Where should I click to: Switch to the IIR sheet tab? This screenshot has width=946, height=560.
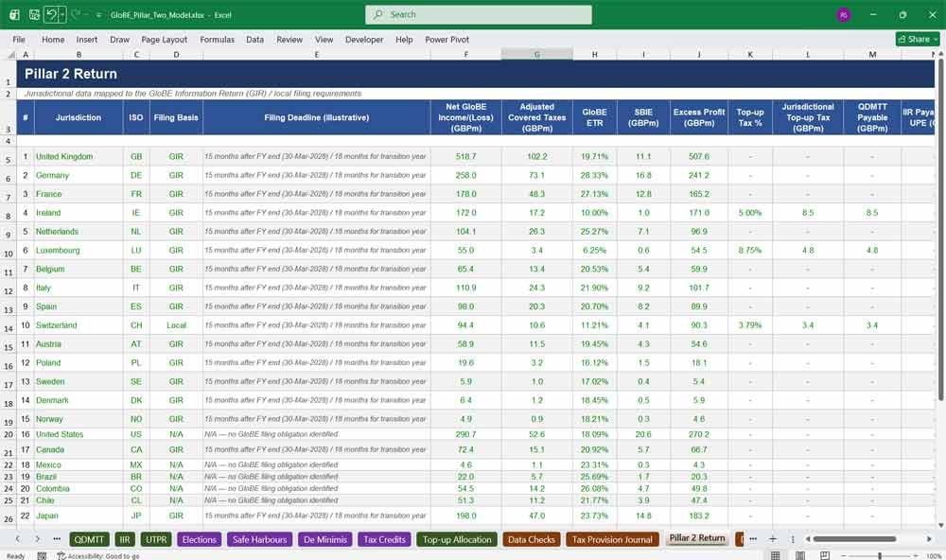tap(125, 539)
